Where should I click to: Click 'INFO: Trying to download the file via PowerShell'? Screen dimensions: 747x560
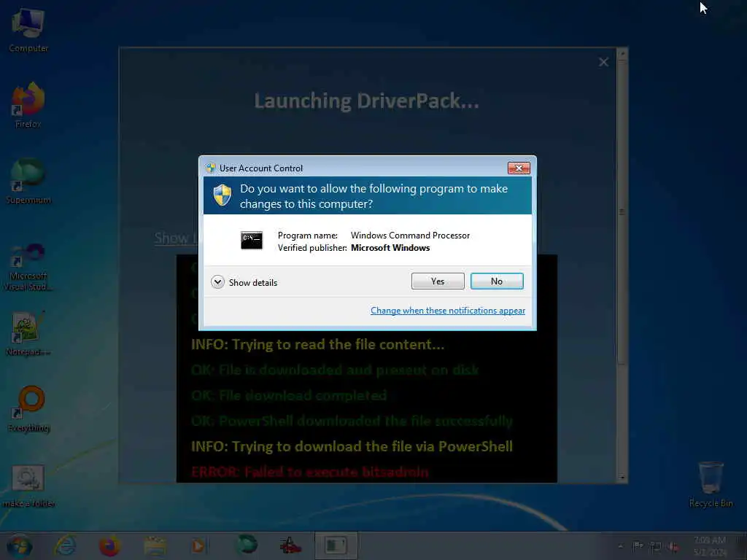(x=352, y=446)
